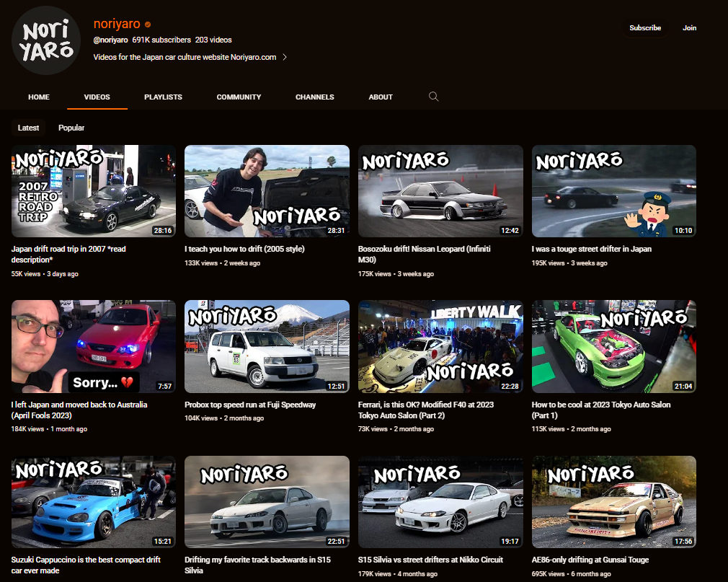Viewport: 728px width, 582px height.
Task: Subscribe to the noriyaro channel
Action: click(x=645, y=28)
